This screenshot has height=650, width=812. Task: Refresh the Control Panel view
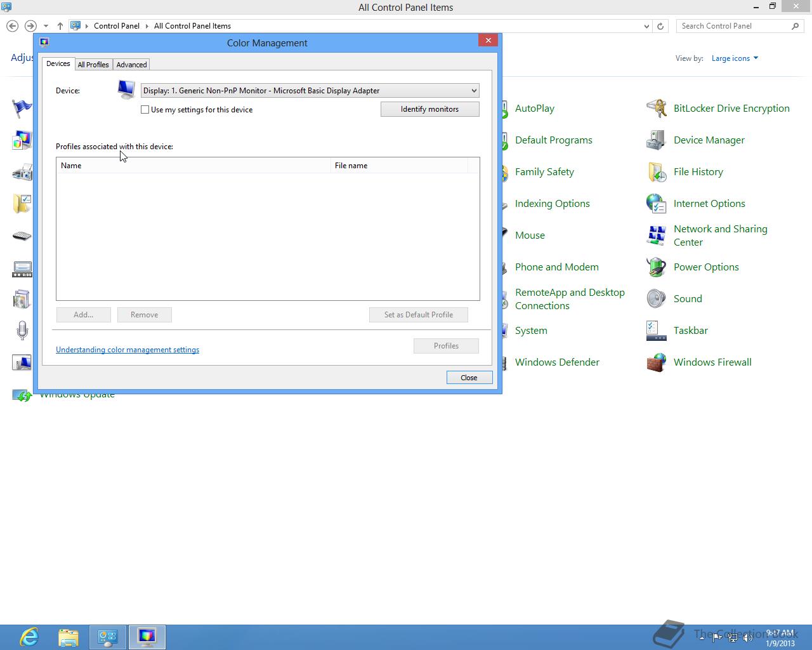(660, 26)
